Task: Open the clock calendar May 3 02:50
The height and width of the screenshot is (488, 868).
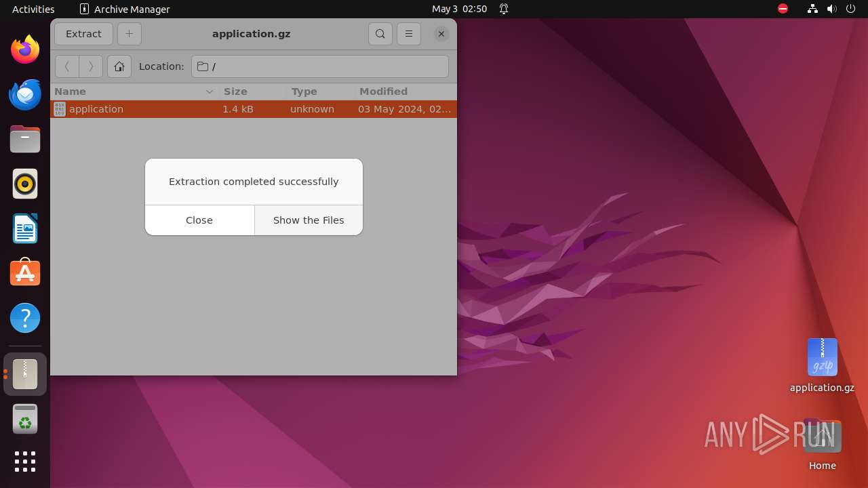Action: click(x=459, y=9)
